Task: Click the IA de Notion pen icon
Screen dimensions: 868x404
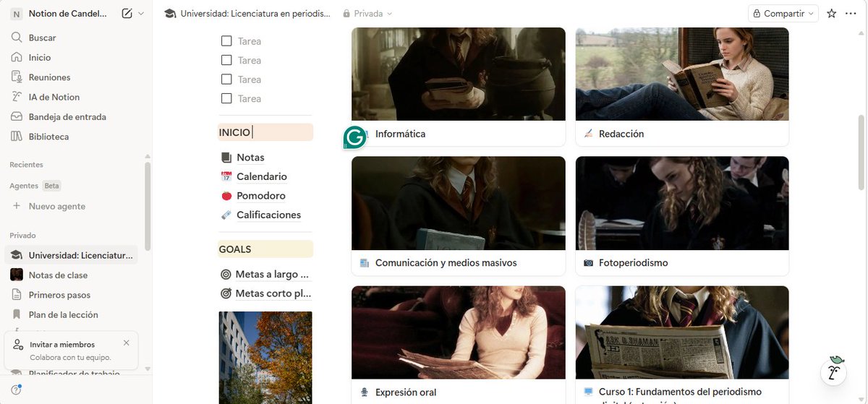Action: [17, 97]
